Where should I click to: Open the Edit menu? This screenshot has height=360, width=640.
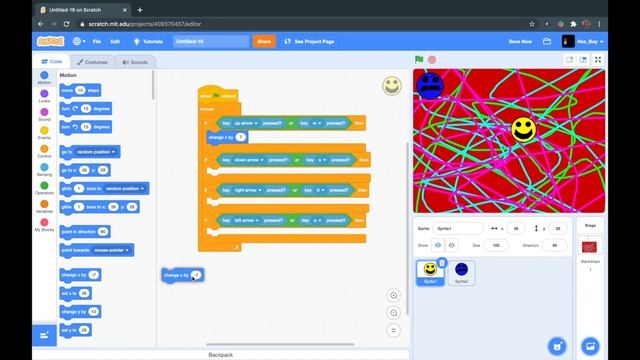pyautogui.click(x=115, y=41)
